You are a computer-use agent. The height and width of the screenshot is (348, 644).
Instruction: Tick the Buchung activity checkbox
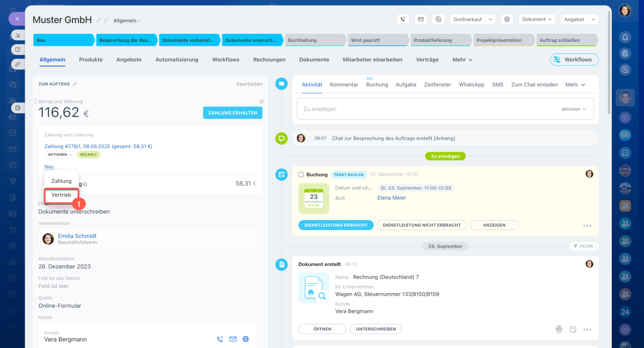(301, 175)
